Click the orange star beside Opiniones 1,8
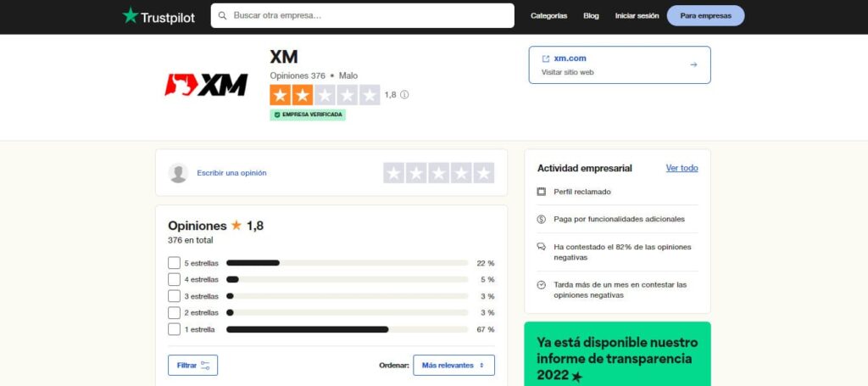The image size is (868, 386). [236, 226]
